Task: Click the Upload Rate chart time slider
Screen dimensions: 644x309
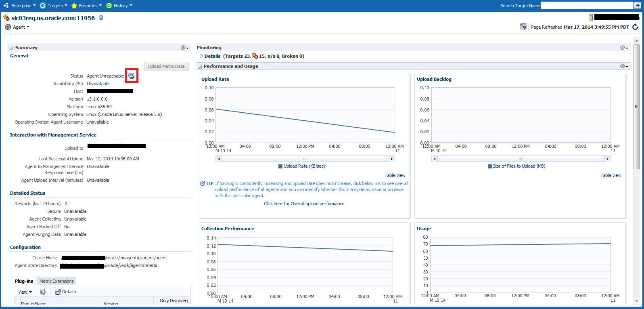Action: pos(305,159)
